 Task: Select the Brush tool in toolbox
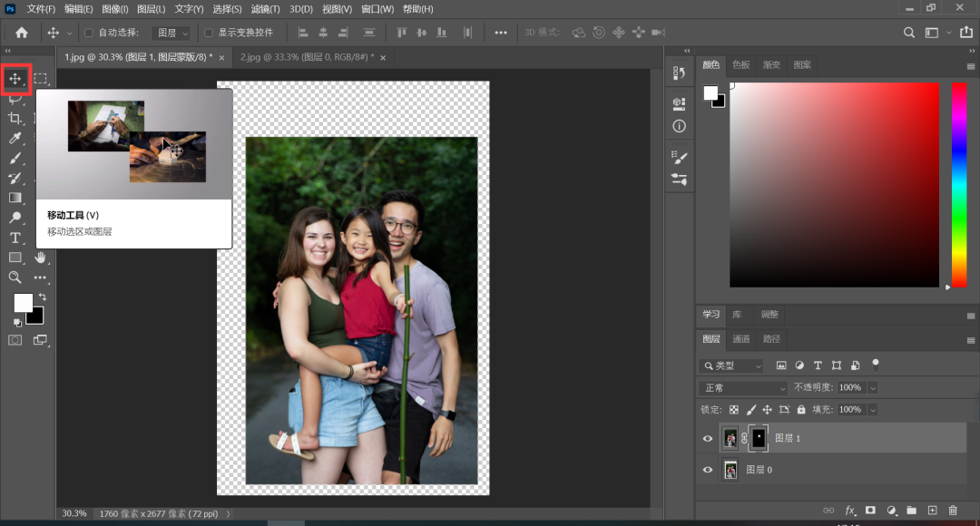point(15,159)
